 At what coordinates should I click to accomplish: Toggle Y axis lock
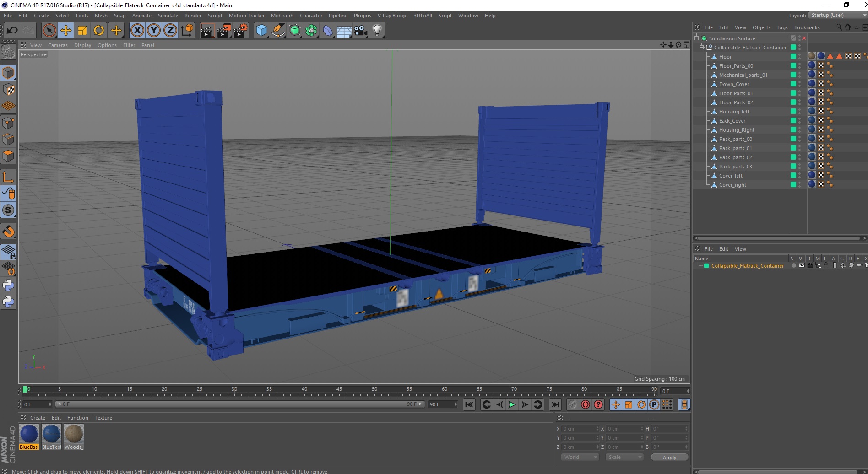pyautogui.click(x=154, y=31)
